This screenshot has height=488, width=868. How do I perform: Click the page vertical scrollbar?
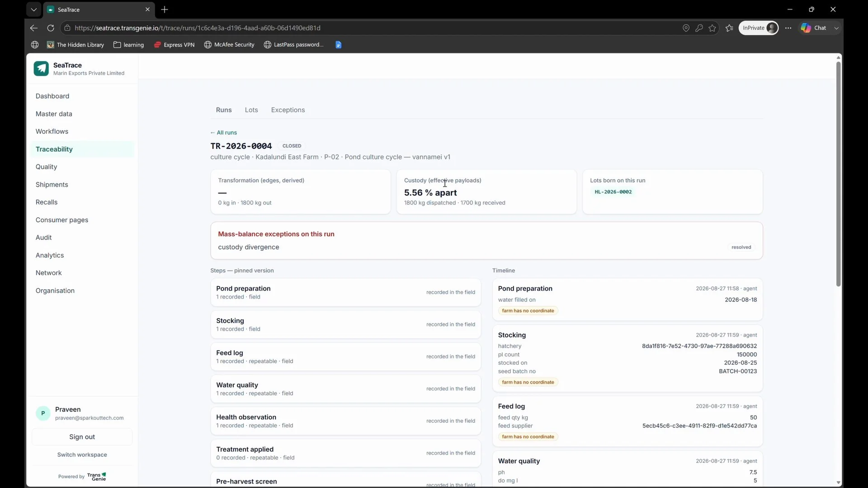(x=838, y=174)
